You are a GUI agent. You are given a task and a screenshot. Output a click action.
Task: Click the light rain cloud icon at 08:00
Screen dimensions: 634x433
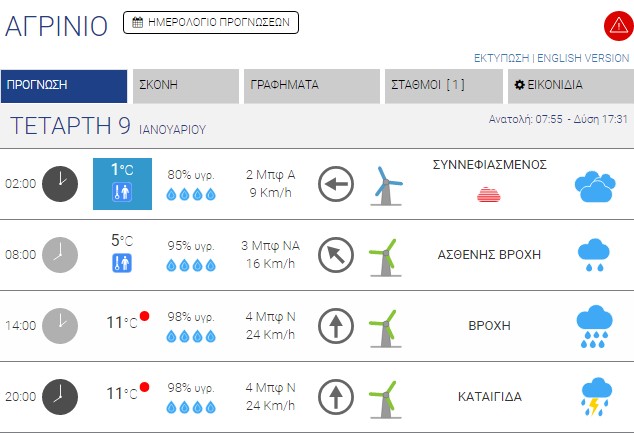coord(594,255)
